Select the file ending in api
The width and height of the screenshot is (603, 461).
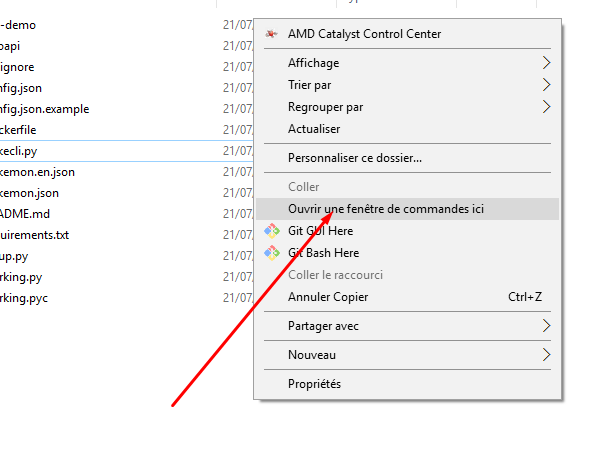(10, 46)
